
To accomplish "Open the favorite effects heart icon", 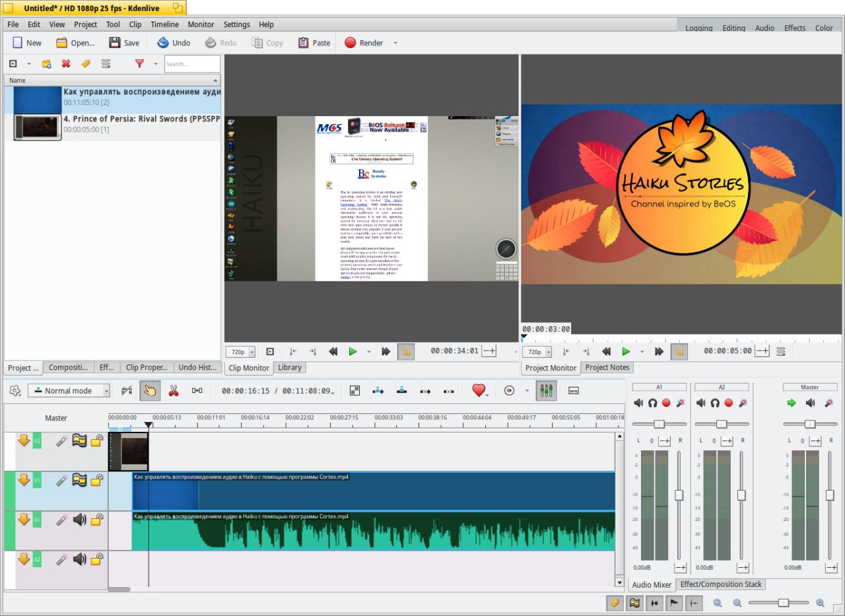I will (479, 391).
